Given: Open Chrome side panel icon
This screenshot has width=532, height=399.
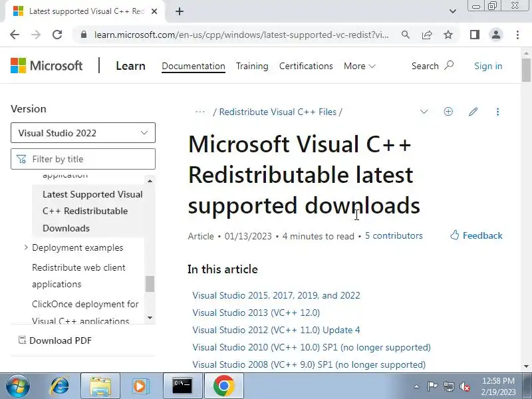Looking at the screenshot, I should (475, 35).
